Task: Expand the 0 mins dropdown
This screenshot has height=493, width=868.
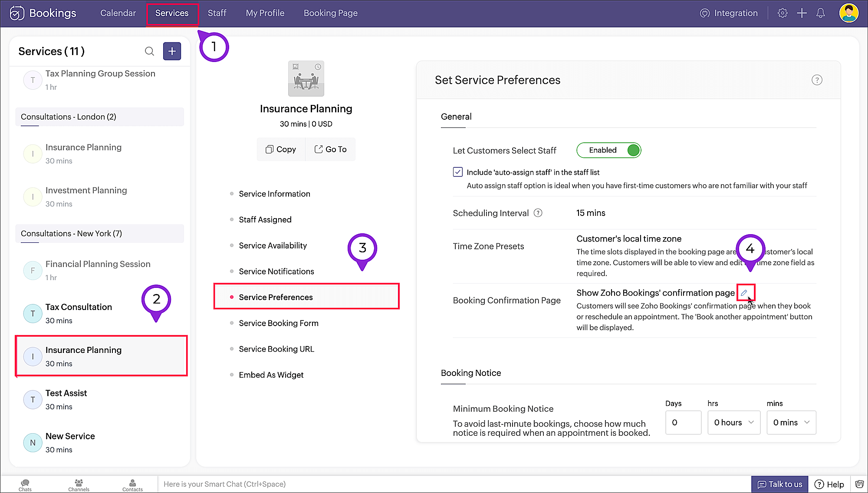Action: click(x=791, y=422)
